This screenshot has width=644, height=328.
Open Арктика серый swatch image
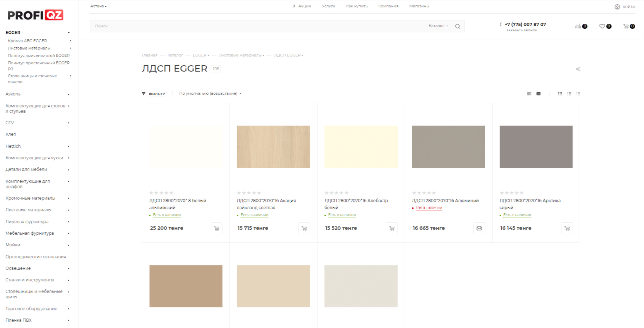tap(536, 147)
